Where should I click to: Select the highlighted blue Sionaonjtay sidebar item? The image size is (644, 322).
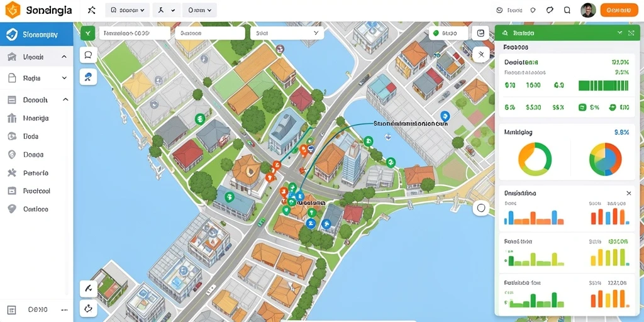point(36,35)
